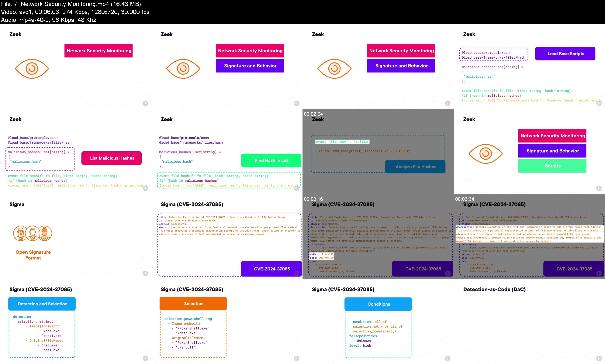Click the highlighted "date: 2024/07/29" line
Viewport: 605px width, 364px height.
pyautogui.click(x=321, y=258)
